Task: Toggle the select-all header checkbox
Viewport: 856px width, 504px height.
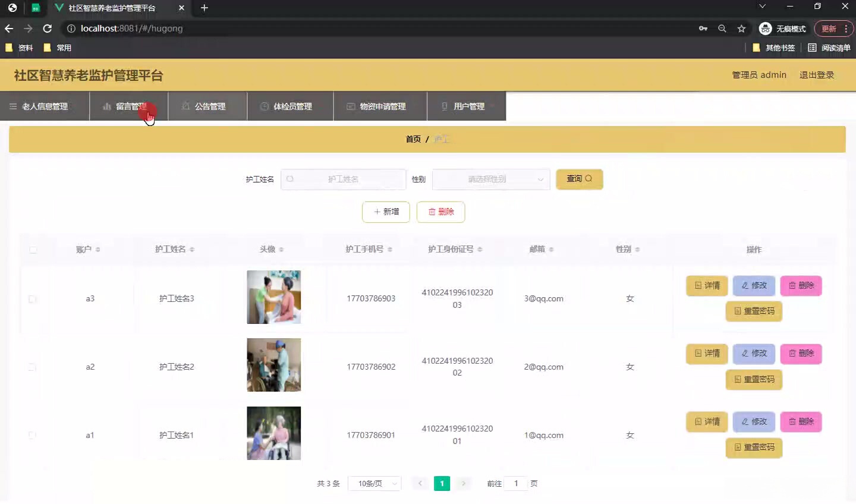Action: tap(33, 250)
